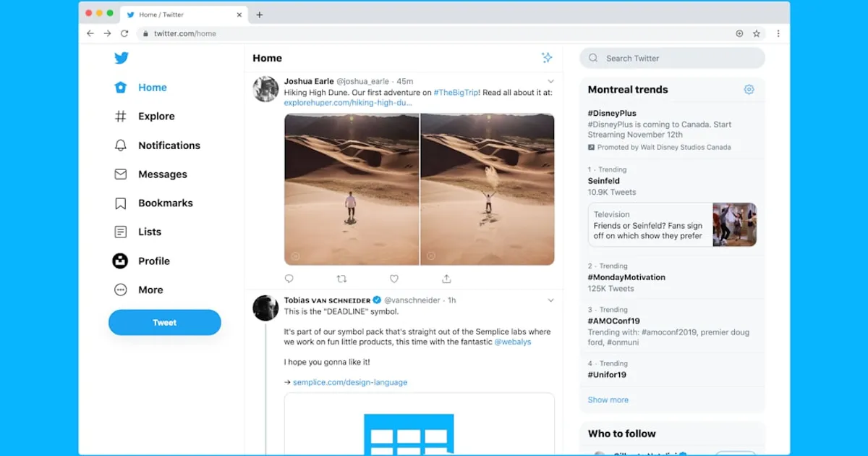Open the dropdown caret on Joshua Earle's tweet

click(x=551, y=81)
